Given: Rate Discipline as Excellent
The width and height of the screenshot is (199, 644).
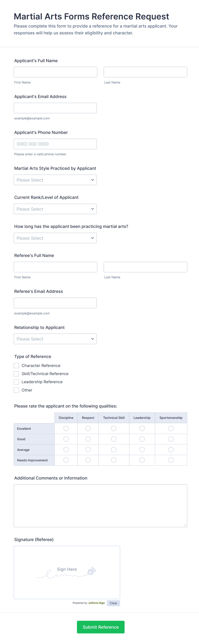Looking at the screenshot, I should click(66, 428).
